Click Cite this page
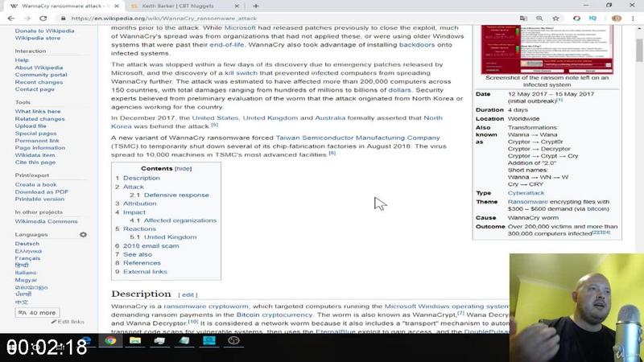 (x=35, y=162)
